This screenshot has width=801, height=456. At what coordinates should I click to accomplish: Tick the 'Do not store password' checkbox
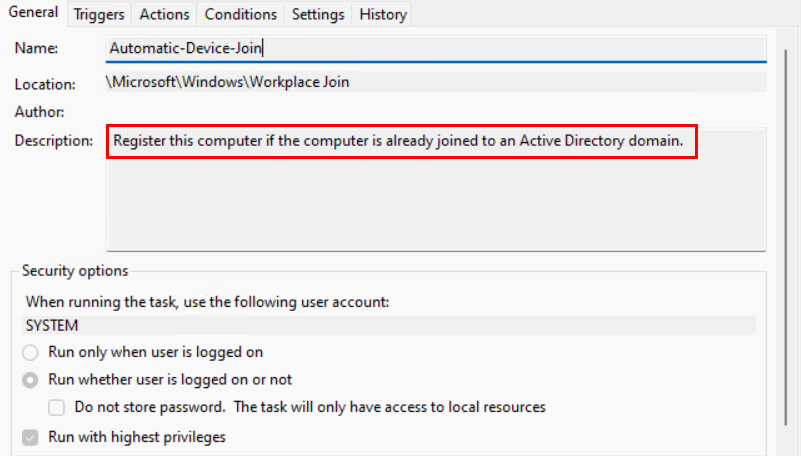click(x=57, y=407)
